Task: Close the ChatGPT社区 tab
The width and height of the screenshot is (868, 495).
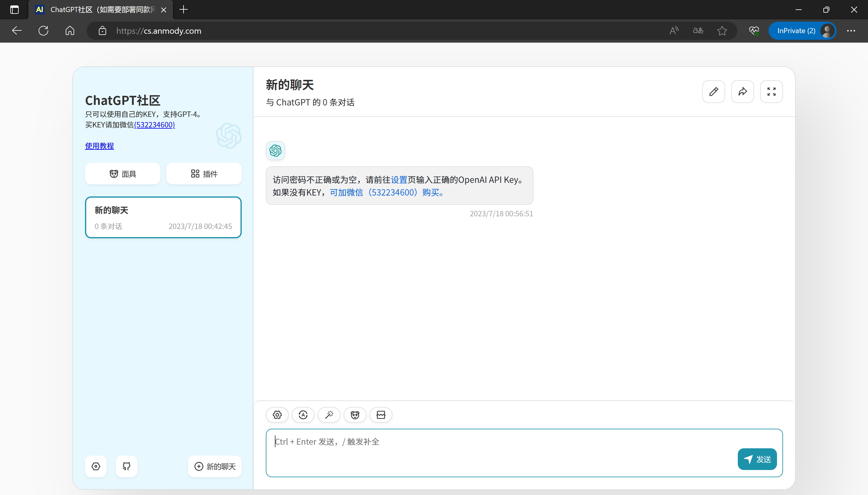Action: click(164, 10)
